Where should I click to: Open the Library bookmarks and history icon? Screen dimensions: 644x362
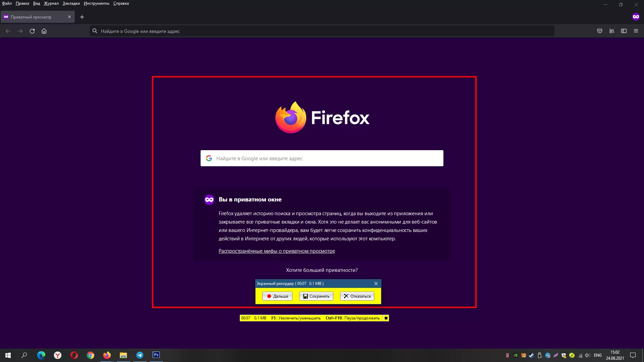[612, 31]
